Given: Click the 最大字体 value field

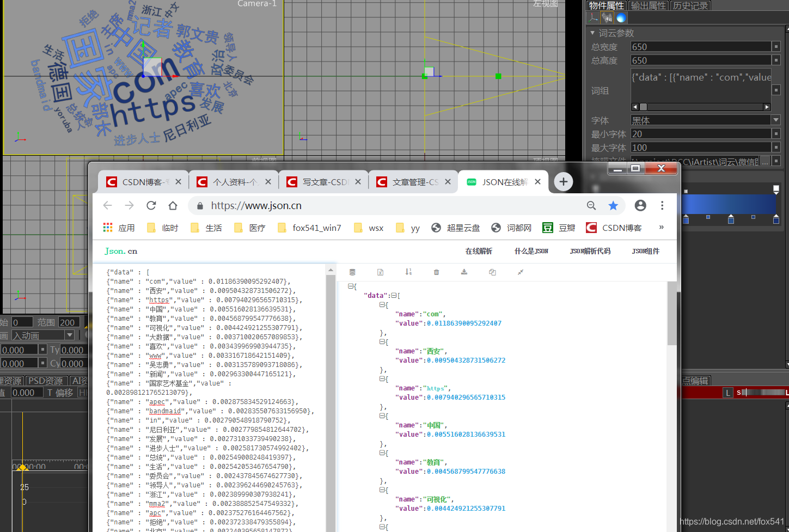Looking at the screenshot, I should [x=701, y=147].
